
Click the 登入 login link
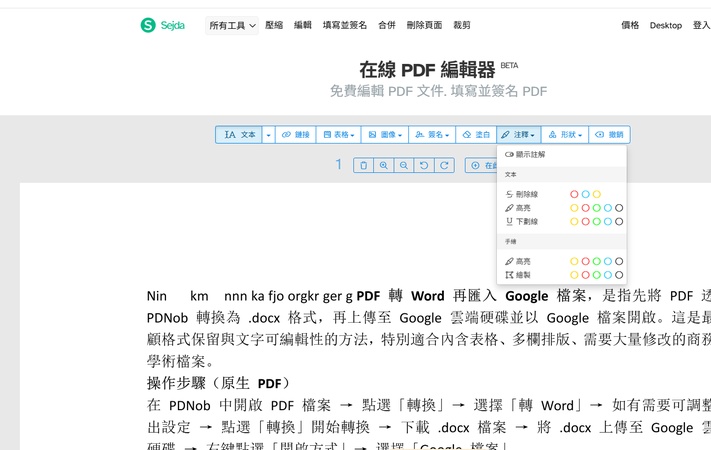[x=701, y=25]
